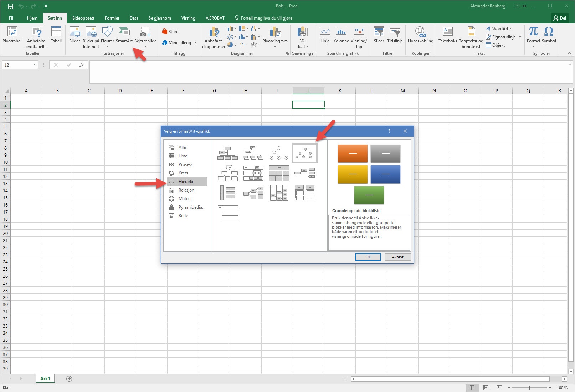Open the Name Box dropdown arrow
575x392 pixels.
point(35,65)
